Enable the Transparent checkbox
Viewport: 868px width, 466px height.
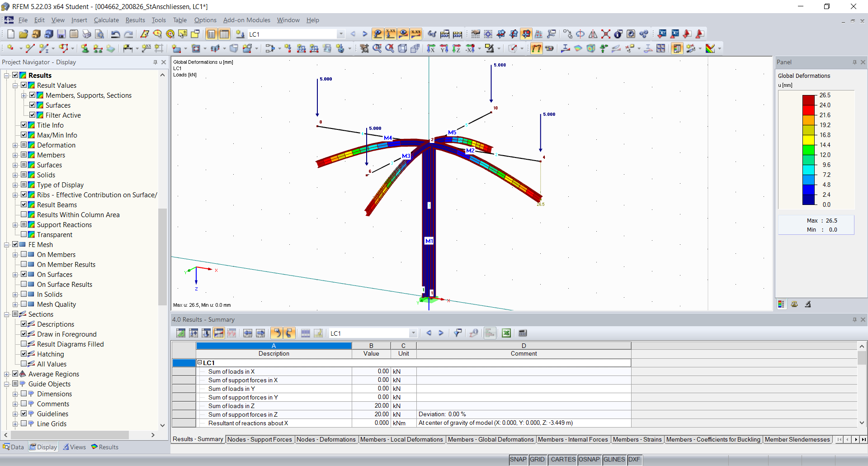24,234
